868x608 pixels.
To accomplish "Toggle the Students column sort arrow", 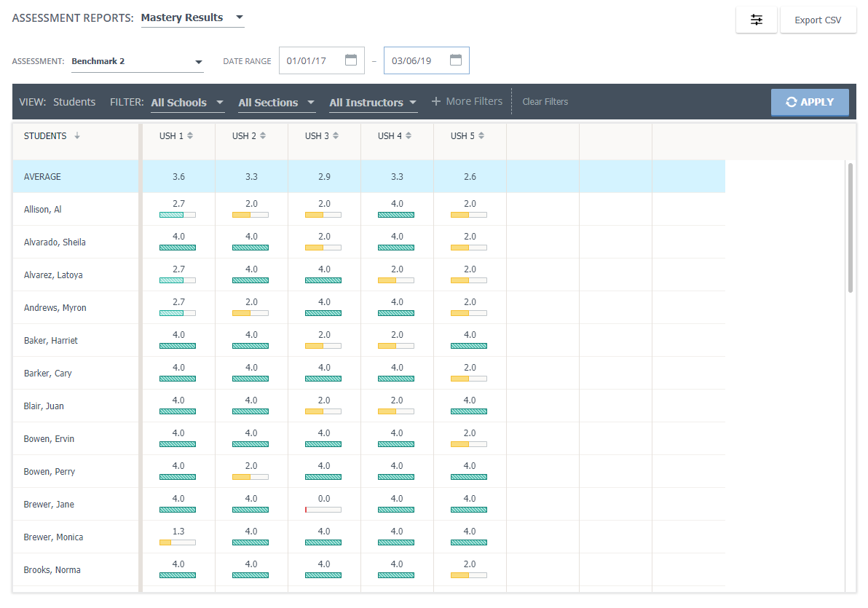I will (77, 136).
